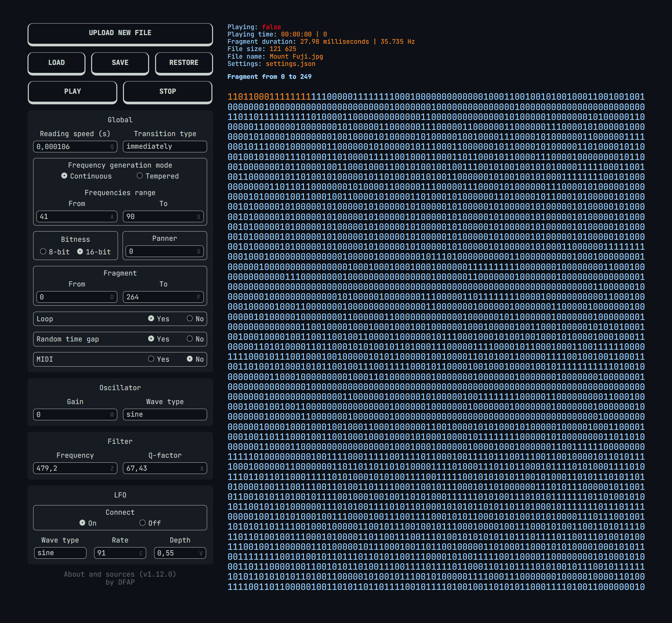This screenshot has width=672, height=623.
Task: Start playback with the PLAY button
Action: point(72,91)
